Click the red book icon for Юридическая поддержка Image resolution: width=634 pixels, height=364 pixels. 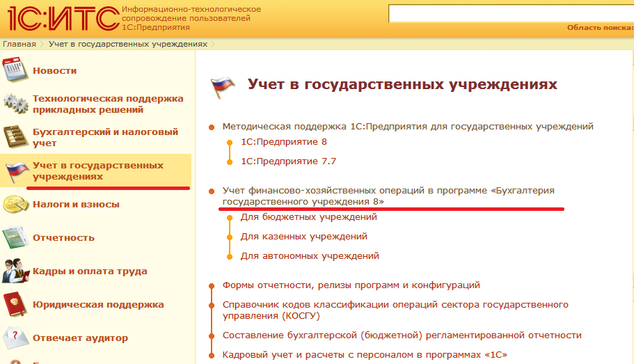15,304
